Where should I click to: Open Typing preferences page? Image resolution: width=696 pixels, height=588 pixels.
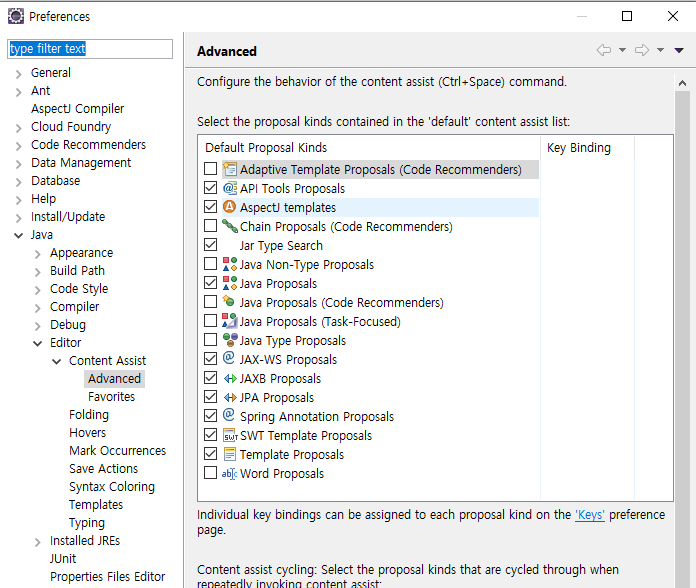click(x=87, y=523)
